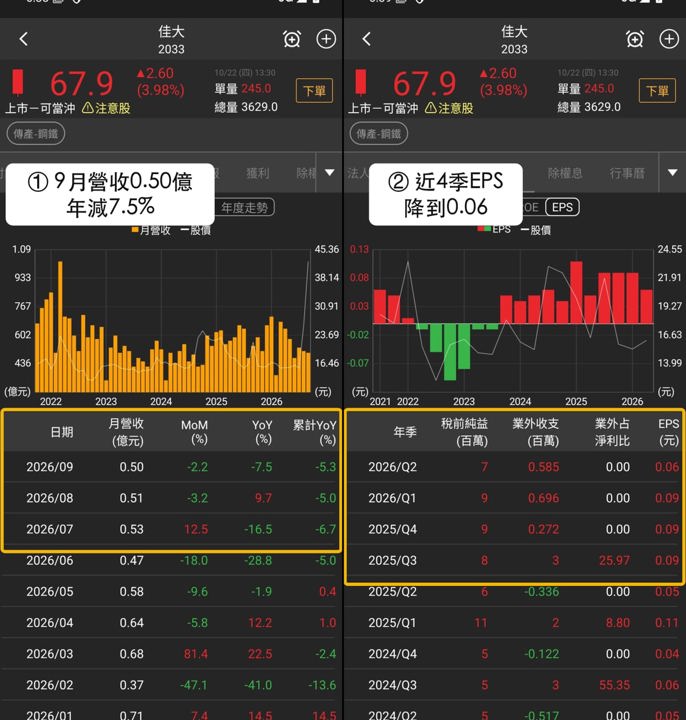Tap 0.585 value in 2026/Q2 row
This screenshot has width=686, height=720.
[x=544, y=467]
